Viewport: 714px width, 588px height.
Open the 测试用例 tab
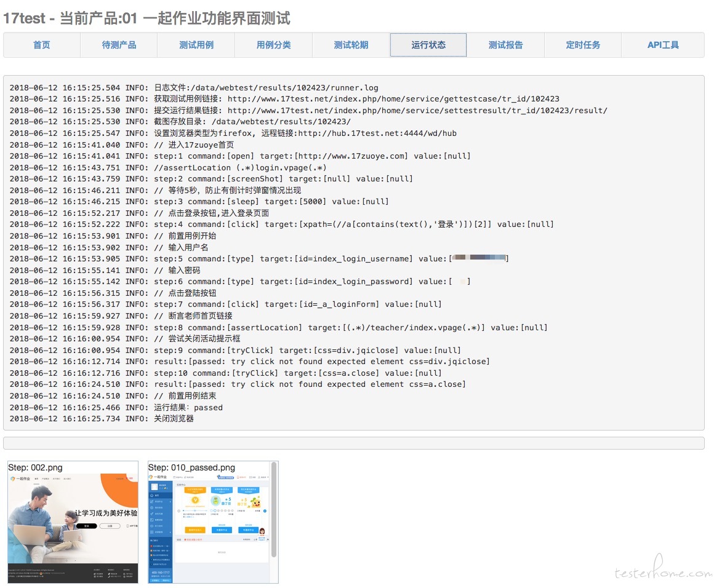[196, 45]
